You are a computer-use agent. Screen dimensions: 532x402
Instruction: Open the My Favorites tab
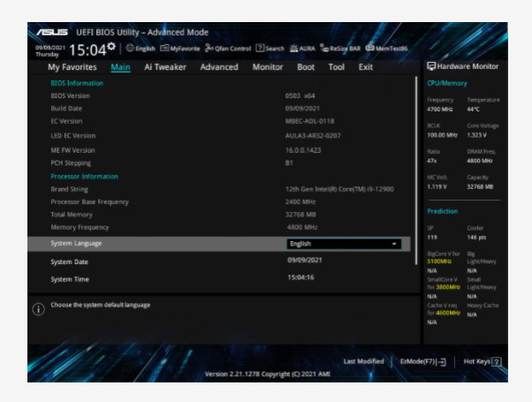click(72, 67)
